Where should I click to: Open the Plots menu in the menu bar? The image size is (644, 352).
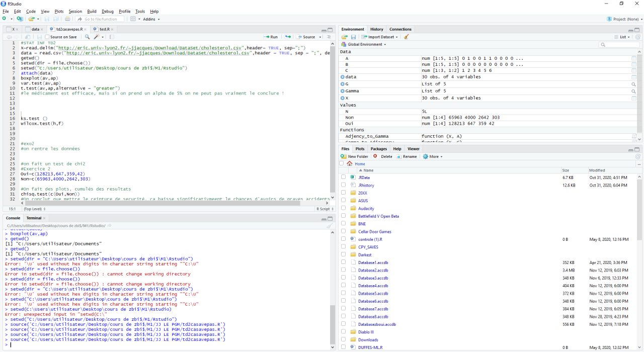(59, 11)
